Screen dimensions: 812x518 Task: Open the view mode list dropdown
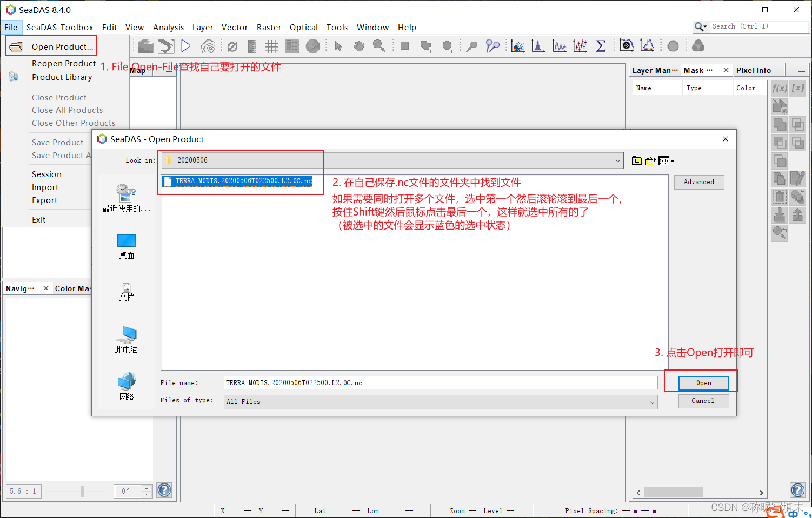tap(667, 160)
